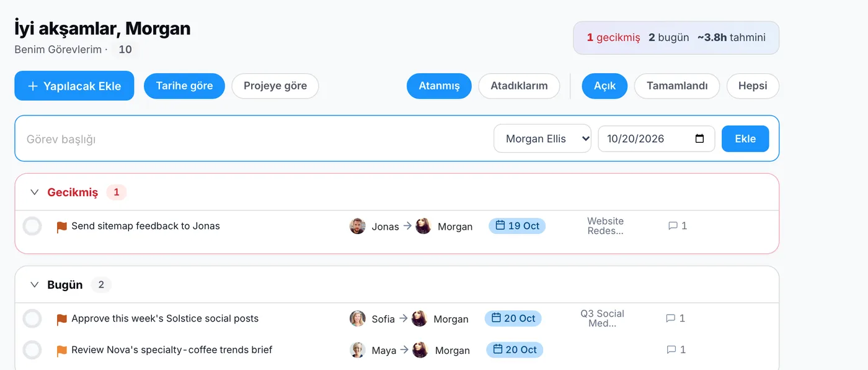Screen dimensions: 868x370
Task: Click the Gecikmiş section title
Action: pyautogui.click(x=73, y=192)
